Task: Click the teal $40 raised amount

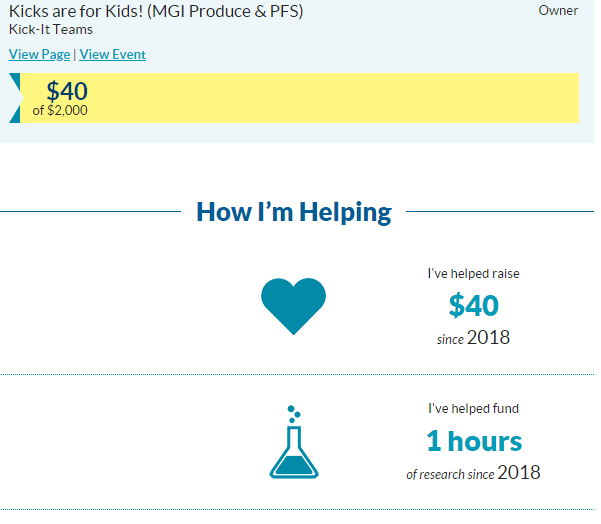Action: (x=473, y=305)
